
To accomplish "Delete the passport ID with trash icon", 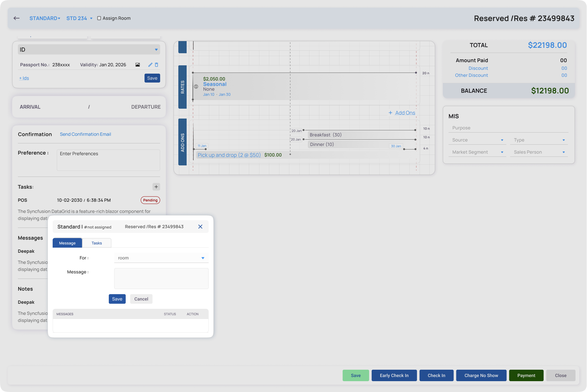I will click(x=156, y=65).
